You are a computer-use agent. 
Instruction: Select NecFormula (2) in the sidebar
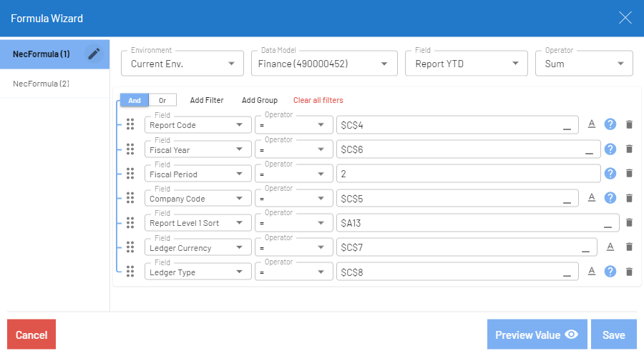click(42, 84)
